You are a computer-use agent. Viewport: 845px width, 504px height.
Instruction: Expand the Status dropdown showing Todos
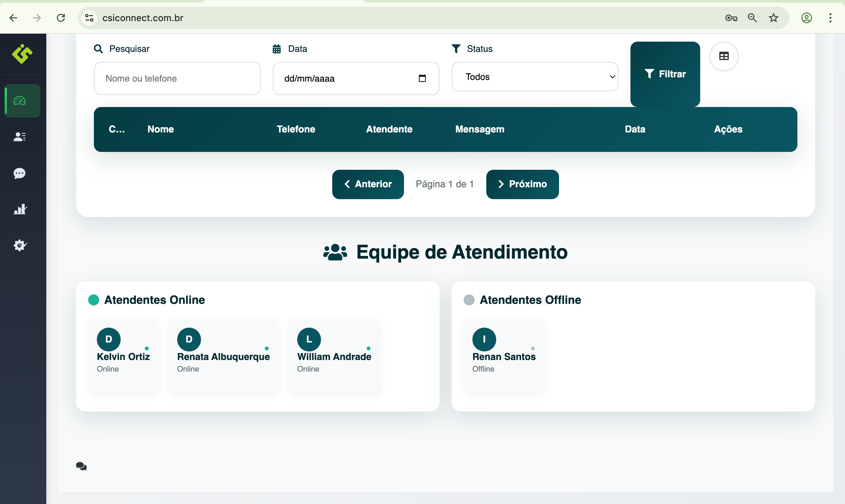(535, 77)
